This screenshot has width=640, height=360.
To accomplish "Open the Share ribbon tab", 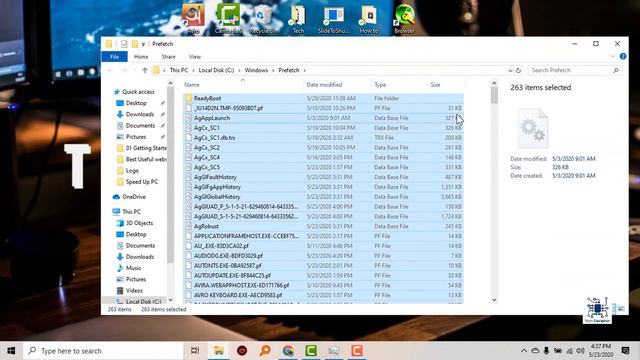I will (x=169, y=57).
